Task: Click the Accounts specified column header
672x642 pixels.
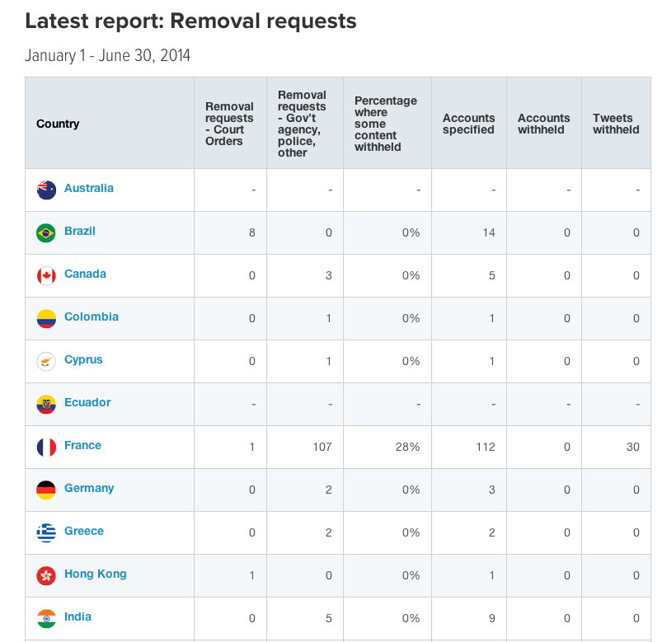Action: (468, 124)
